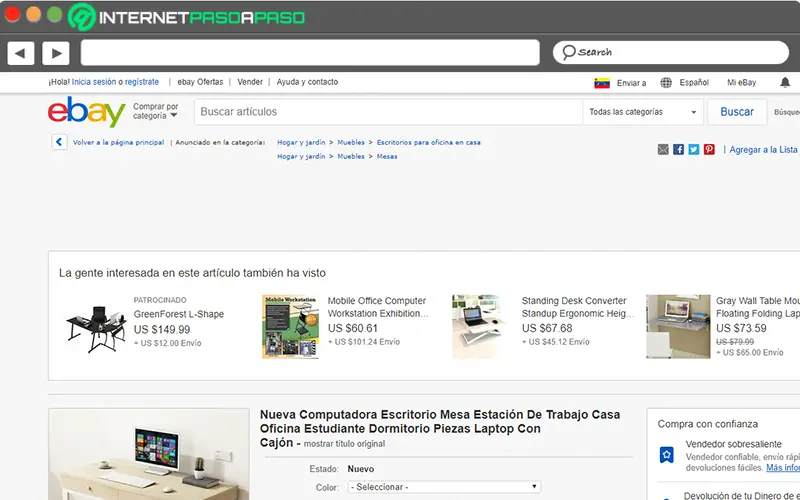800x500 pixels.
Task: Click the InternetPasoAPaso logo
Action: 186,17
